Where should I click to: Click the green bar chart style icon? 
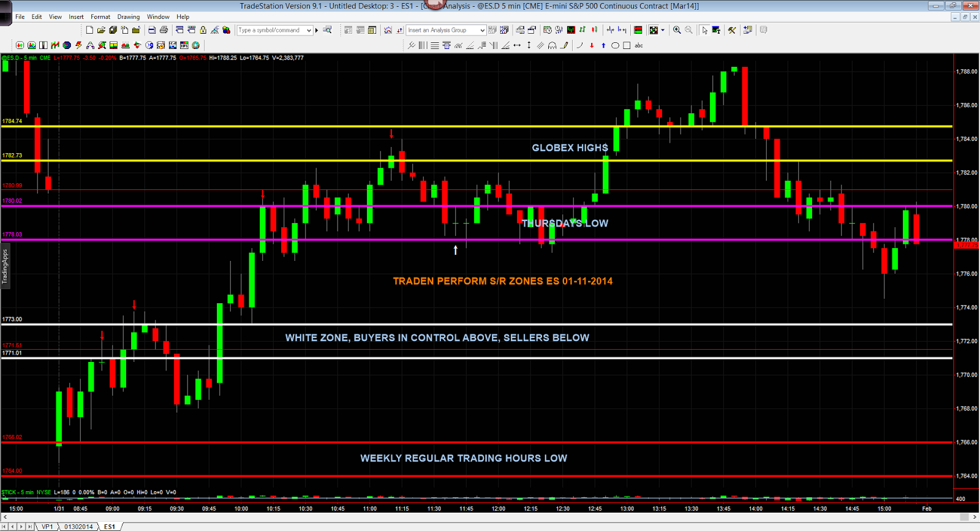coord(582,29)
